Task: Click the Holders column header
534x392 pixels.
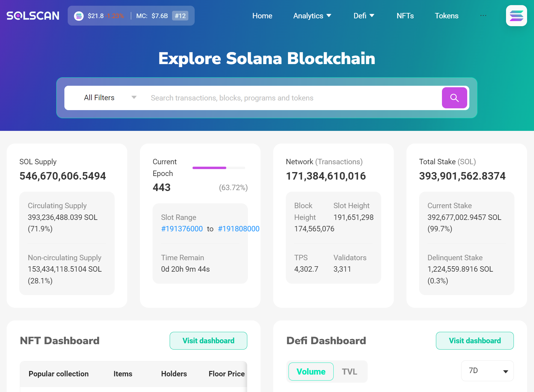Action: [174, 374]
